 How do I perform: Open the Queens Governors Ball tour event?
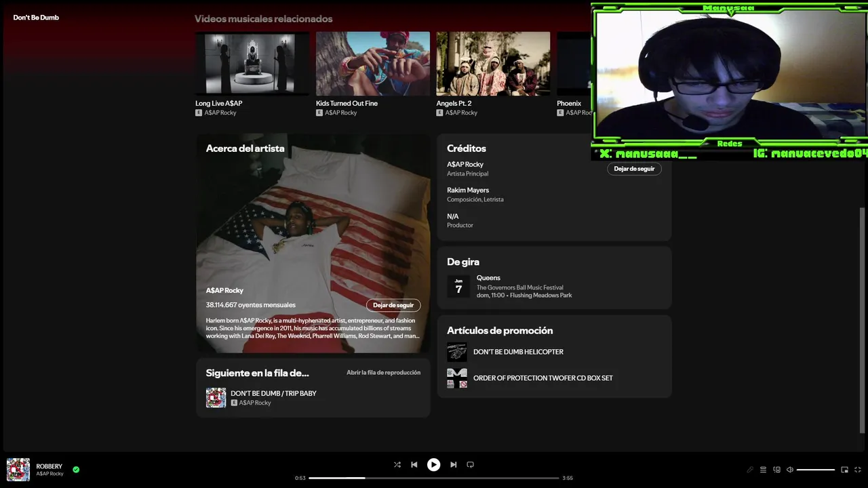pyautogui.click(x=554, y=286)
